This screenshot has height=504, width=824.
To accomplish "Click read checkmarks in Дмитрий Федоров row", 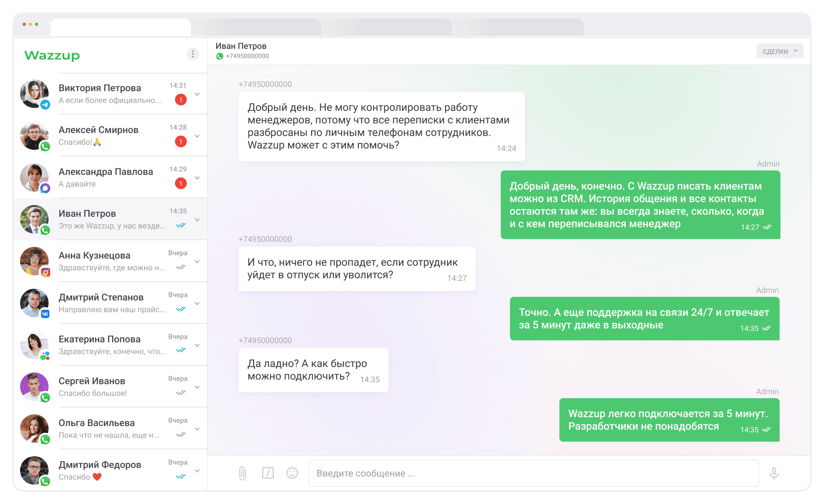I will click(181, 476).
